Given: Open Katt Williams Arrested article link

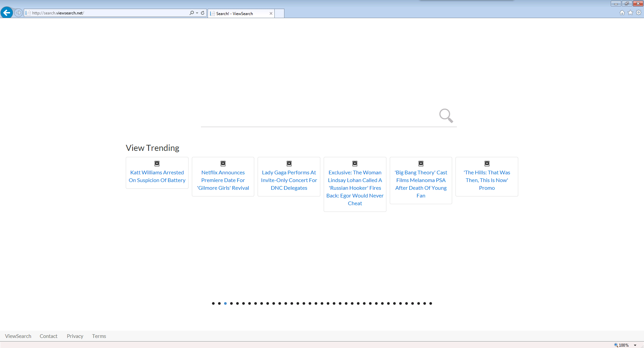Looking at the screenshot, I should [157, 176].
